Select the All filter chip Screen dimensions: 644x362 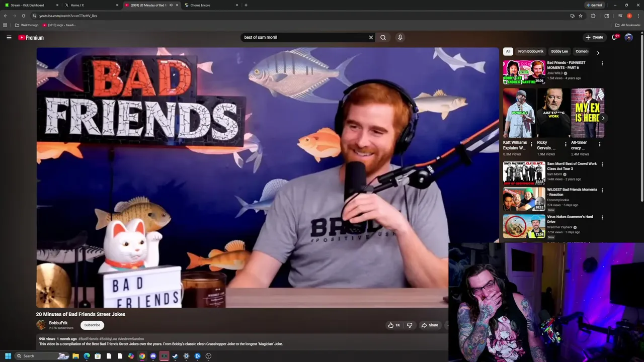[x=508, y=51]
